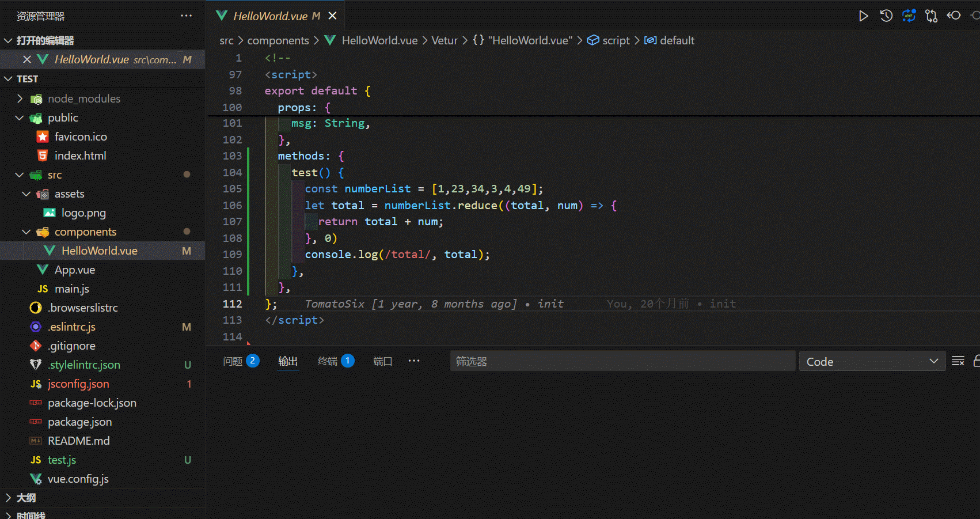
Task: Click the favicon.ico star file icon
Action: click(42, 137)
